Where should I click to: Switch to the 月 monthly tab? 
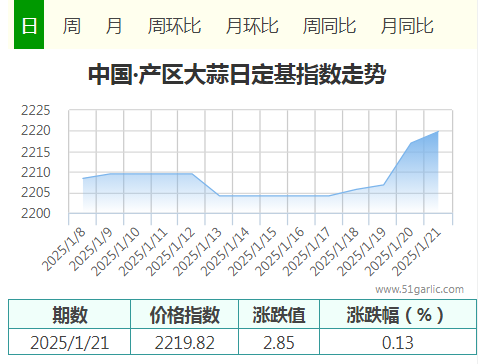pos(114,26)
